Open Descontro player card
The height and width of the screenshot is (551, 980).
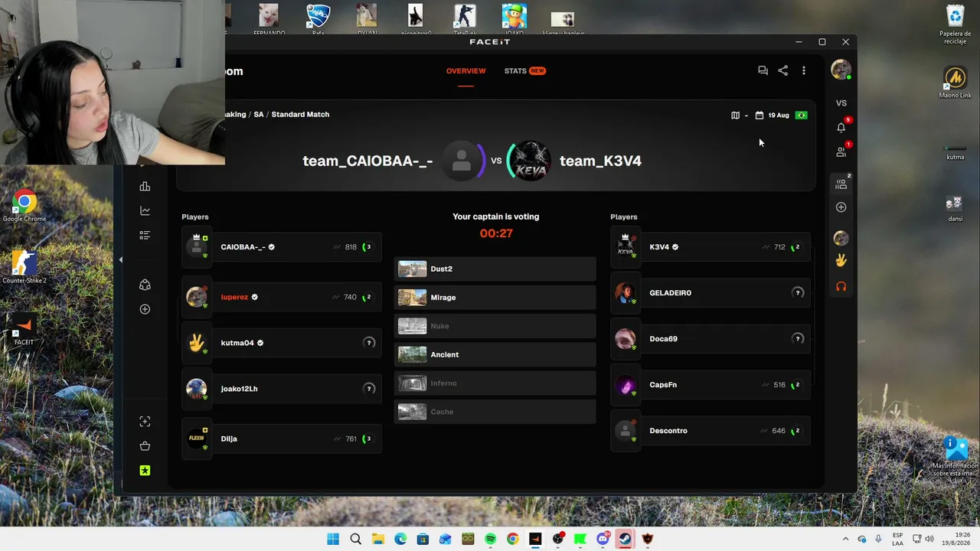pos(710,431)
